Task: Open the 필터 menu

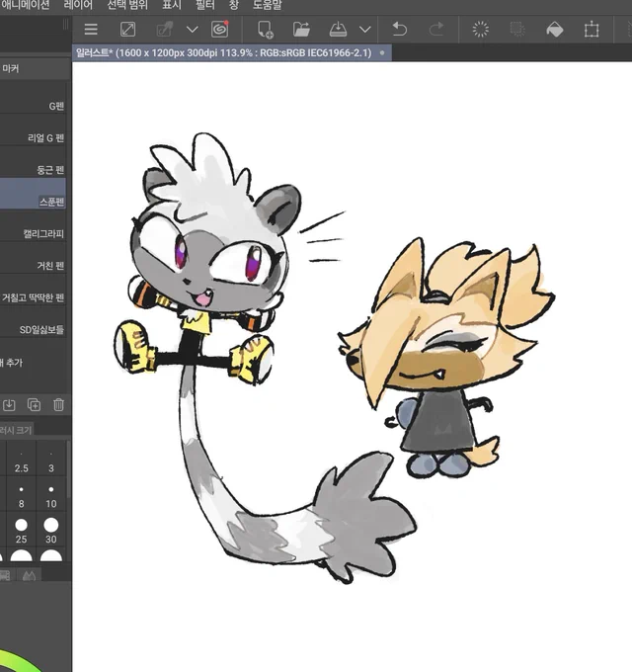Action: point(204,5)
